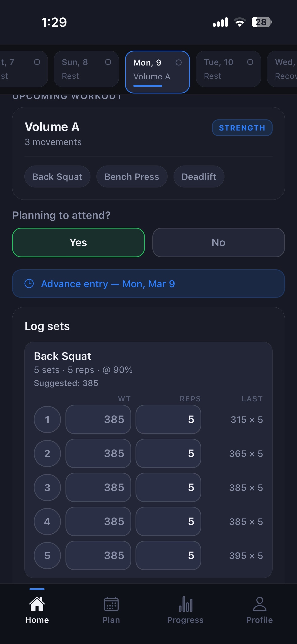The image size is (297, 644).
Task: Click set number circle 1 for Back Squat
Action: (47, 420)
